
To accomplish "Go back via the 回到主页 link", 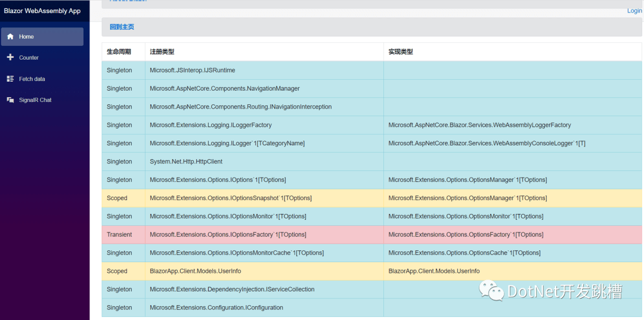I will pos(122,27).
